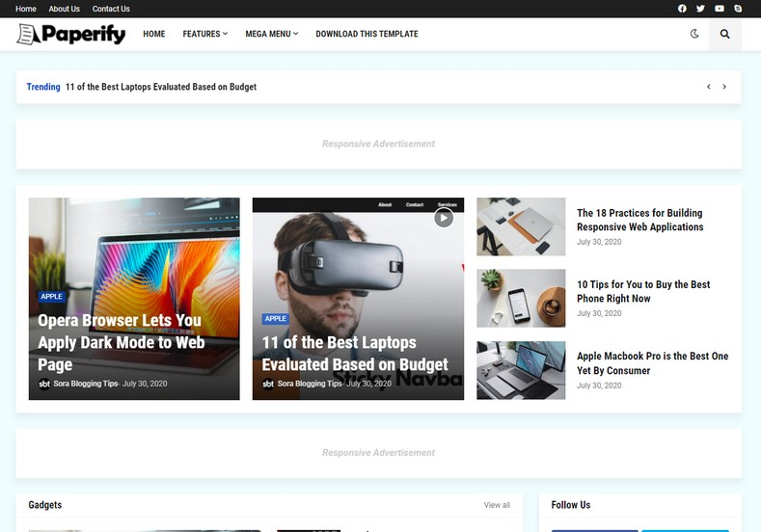Expand the Mega Menu dropdown
761x532 pixels.
coord(272,34)
